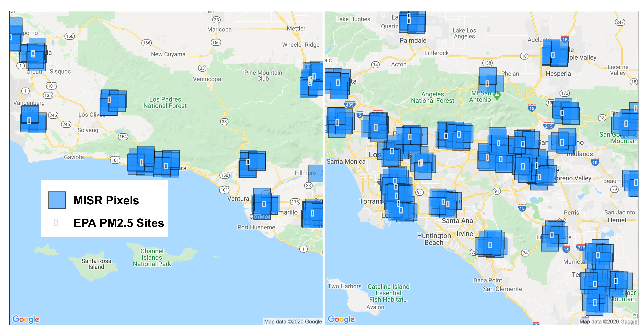Click the Santa Monica city label

[346, 162]
